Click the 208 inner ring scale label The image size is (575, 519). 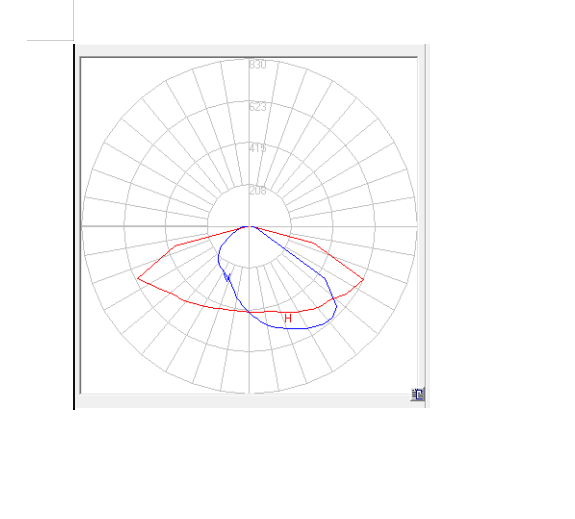[257, 190]
